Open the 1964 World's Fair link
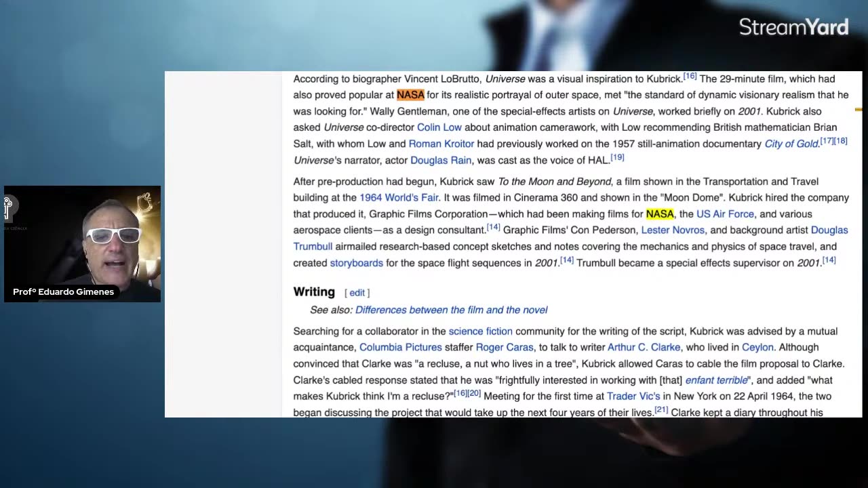This screenshot has height=488, width=868. pos(399,198)
